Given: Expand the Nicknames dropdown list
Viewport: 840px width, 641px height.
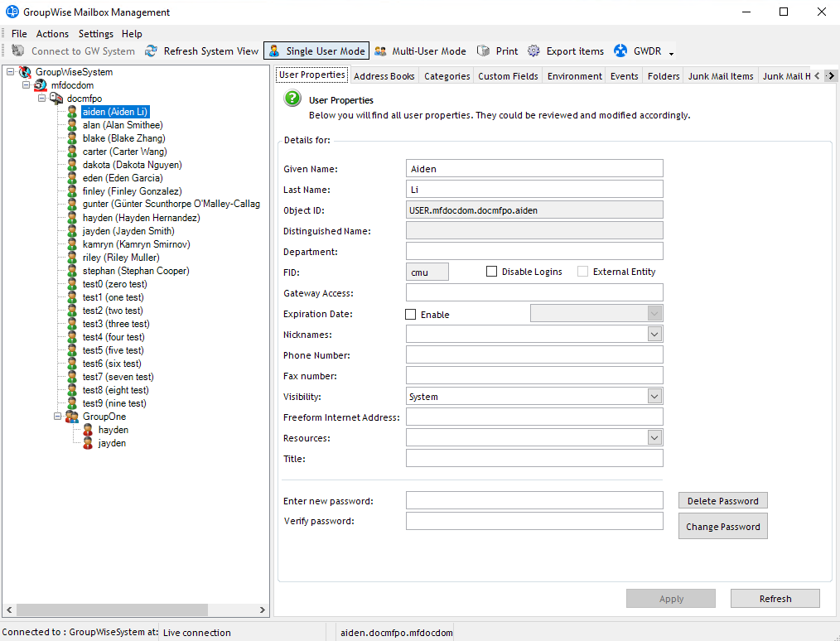Looking at the screenshot, I should point(654,335).
